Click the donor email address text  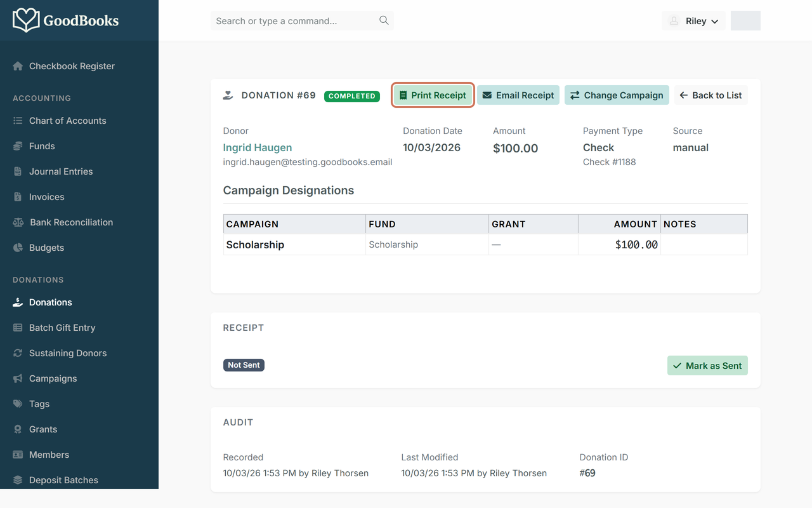pos(308,162)
